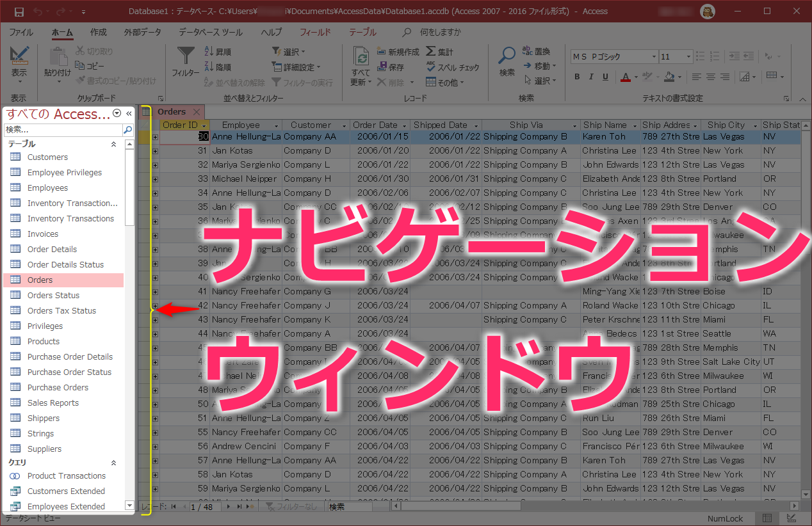Image resolution: width=812 pixels, height=526 pixels.
Task: Toggle bold text formatting
Action: 576,77
